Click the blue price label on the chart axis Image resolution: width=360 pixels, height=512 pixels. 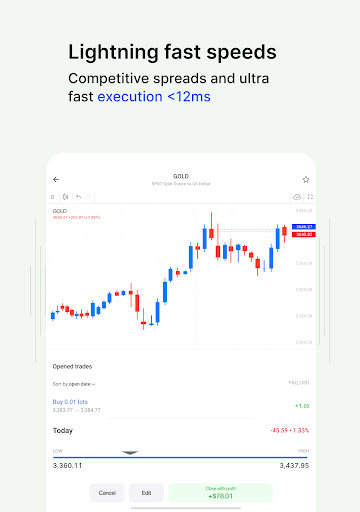pos(304,227)
